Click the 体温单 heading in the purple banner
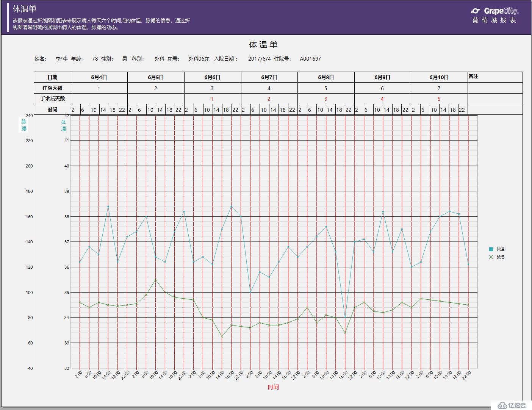This screenshot has height=410, width=532. tap(25, 9)
